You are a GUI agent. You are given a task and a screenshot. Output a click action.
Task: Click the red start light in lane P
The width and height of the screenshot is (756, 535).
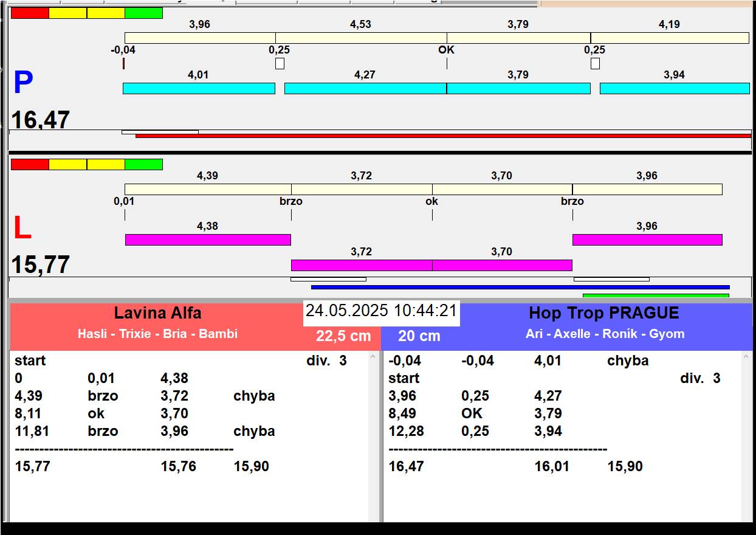point(30,13)
